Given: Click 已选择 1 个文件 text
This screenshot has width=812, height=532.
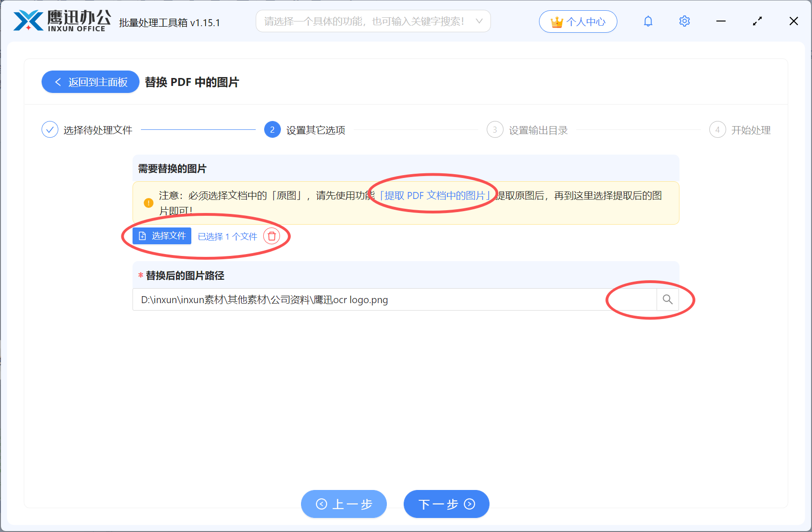Looking at the screenshot, I should 227,236.
